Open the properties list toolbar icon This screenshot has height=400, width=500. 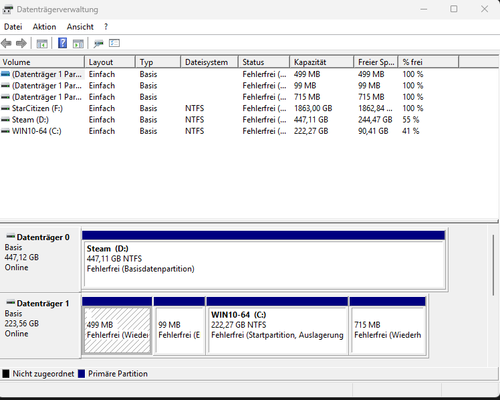click(x=114, y=43)
